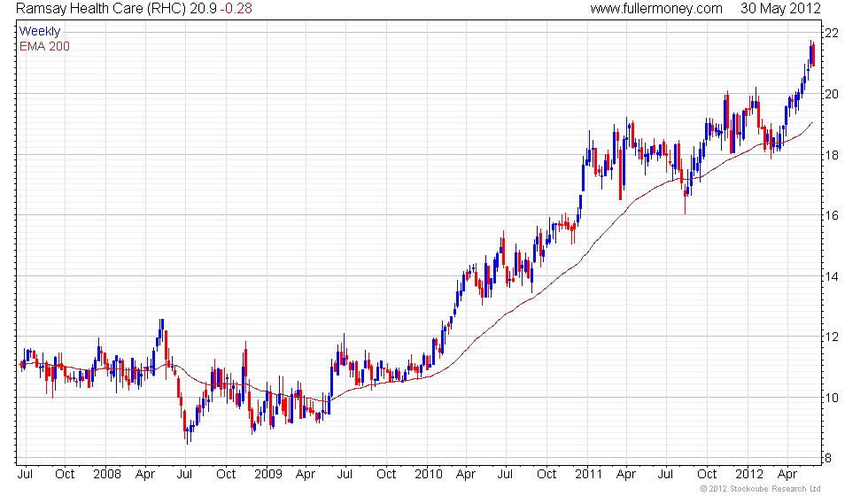Click the Oct label just before 2008
868x496 pixels.
65,475
